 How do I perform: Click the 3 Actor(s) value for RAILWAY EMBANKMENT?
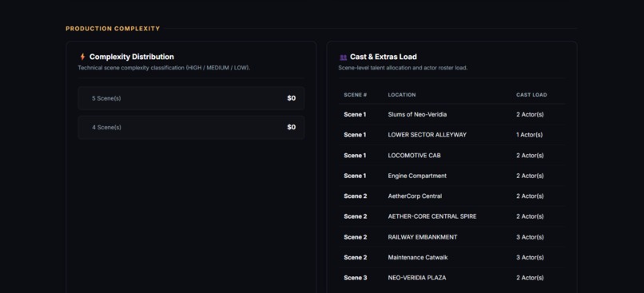coord(530,237)
